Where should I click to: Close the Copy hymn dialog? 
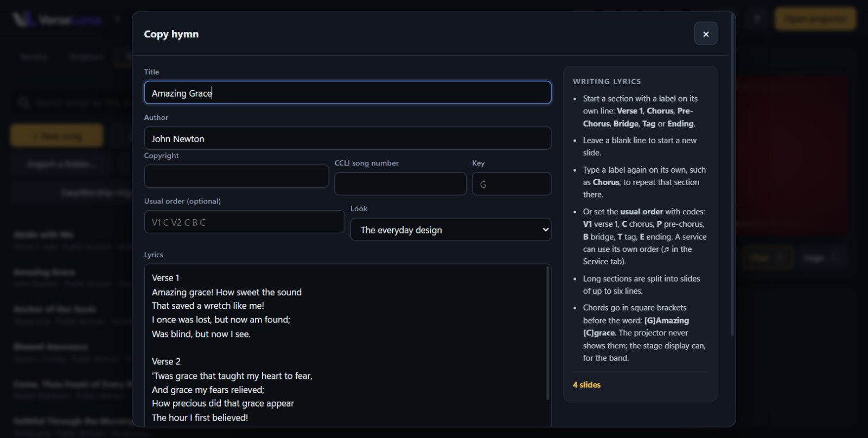[x=706, y=34]
